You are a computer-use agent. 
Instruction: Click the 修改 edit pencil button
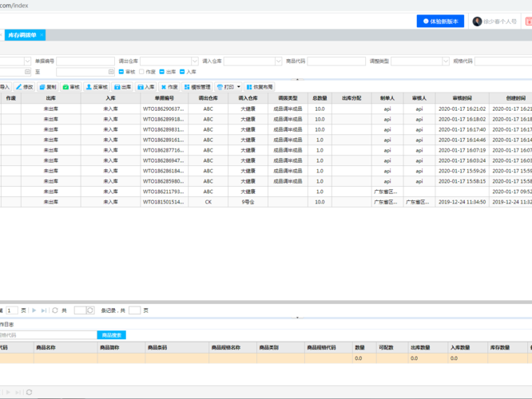point(25,87)
